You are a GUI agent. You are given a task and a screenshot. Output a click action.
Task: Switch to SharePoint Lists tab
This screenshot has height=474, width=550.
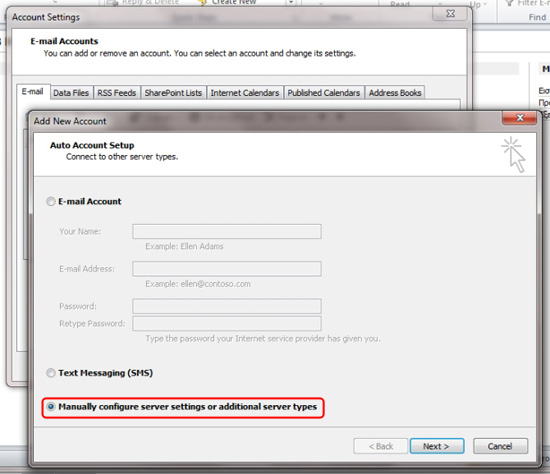click(173, 93)
